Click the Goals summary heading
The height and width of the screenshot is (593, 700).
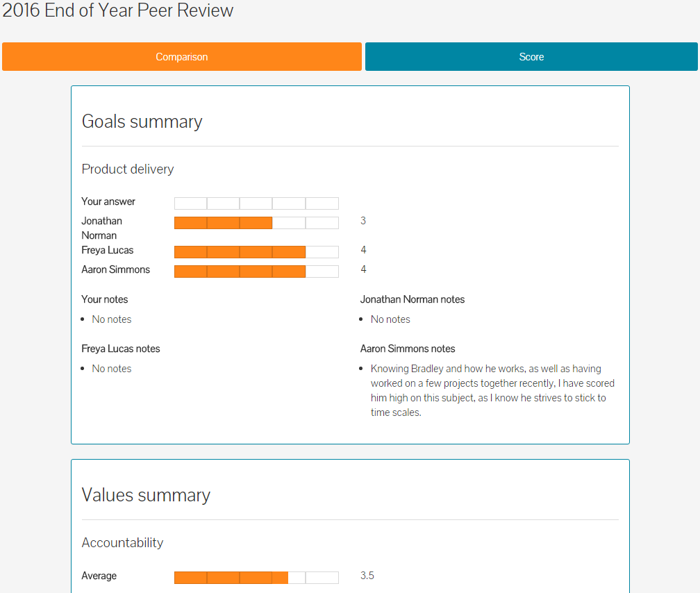pos(142,122)
